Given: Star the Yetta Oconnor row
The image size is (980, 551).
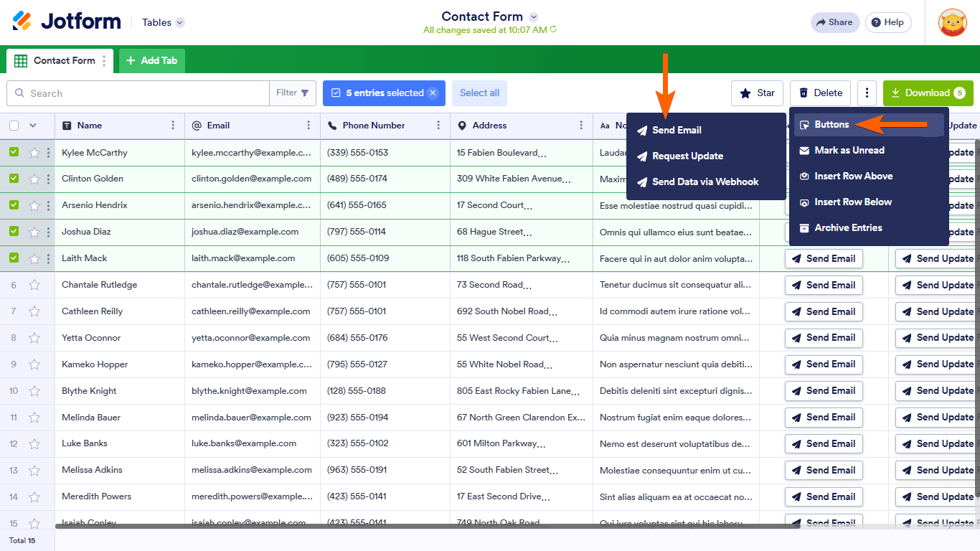Looking at the screenshot, I should [34, 338].
